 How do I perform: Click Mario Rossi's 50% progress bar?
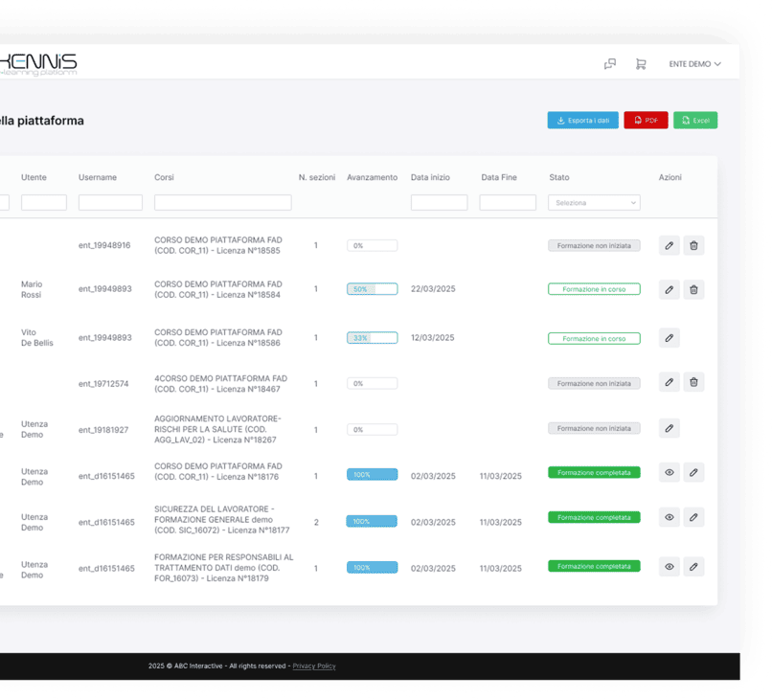point(372,289)
